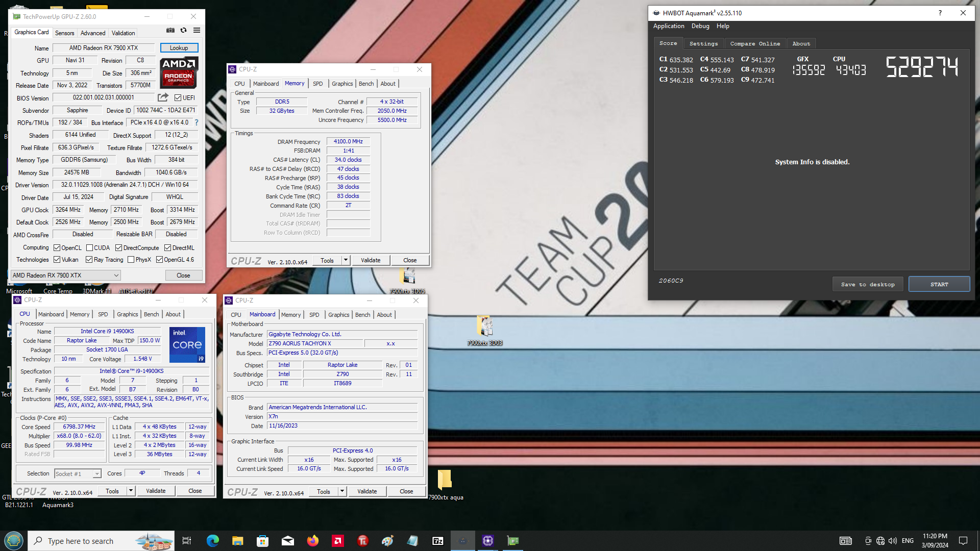The image size is (980, 551).
Task: Click Validate in CPU-Z Memory window
Action: tap(371, 260)
